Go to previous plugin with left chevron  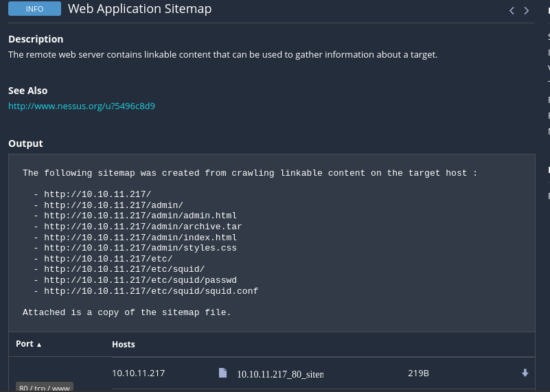512,11
